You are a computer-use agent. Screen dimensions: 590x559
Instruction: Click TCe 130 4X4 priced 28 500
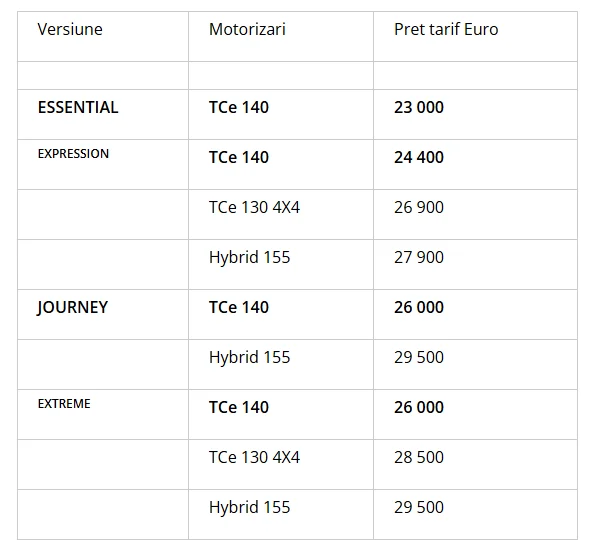tap(254, 457)
